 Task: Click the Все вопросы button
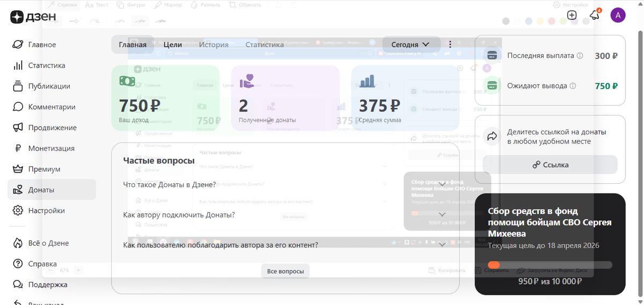(x=286, y=271)
